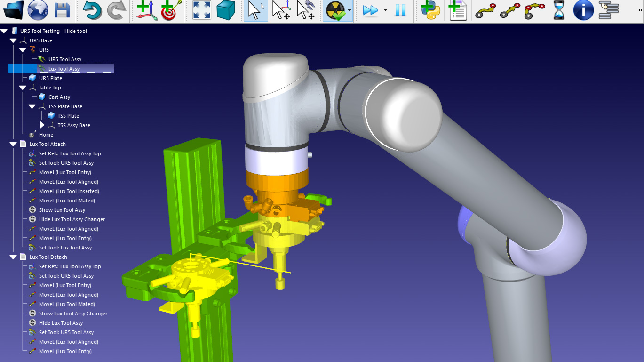644x362 pixels.
Task: Toggle fast simulation speed
Action: pyautogui.click(x=371, y=10)
